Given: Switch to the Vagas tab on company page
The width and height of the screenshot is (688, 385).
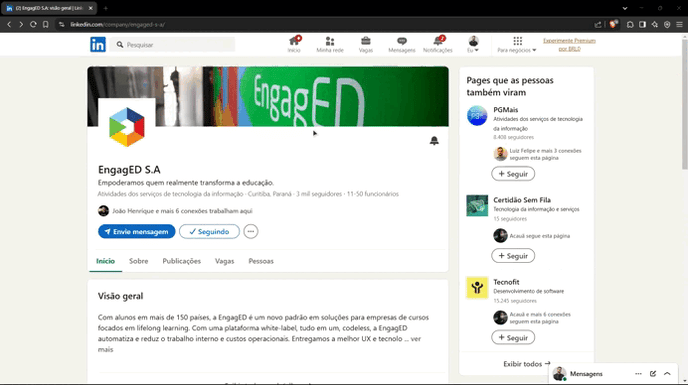Looking at the screenshot, I should [x=225, y=261].
